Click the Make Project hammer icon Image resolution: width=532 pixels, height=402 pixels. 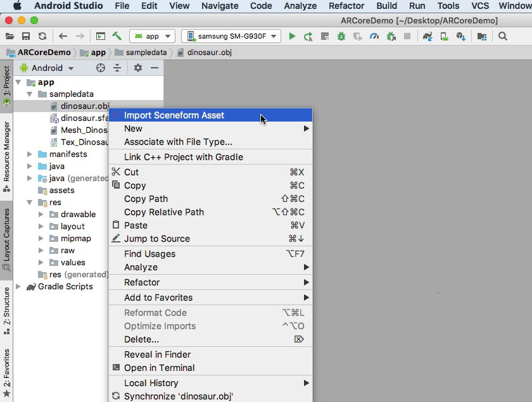point(117,37)
